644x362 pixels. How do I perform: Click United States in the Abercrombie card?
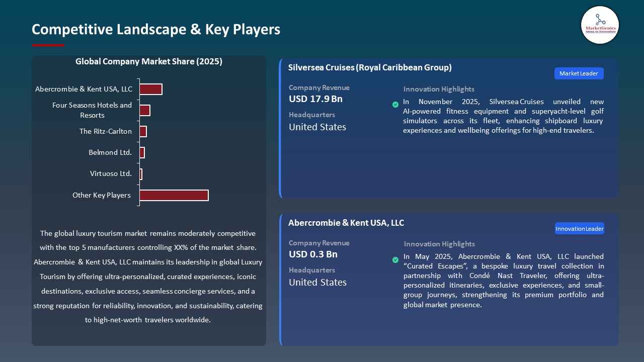(317, 283)
